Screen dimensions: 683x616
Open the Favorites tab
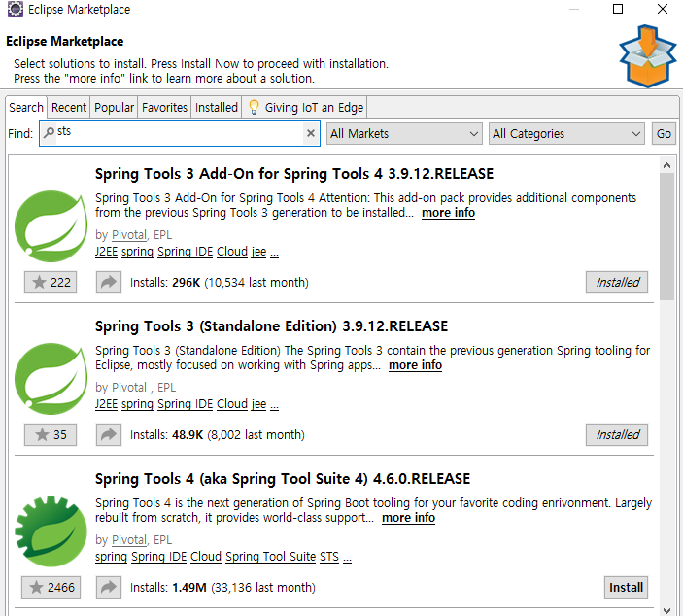point(164,107)
